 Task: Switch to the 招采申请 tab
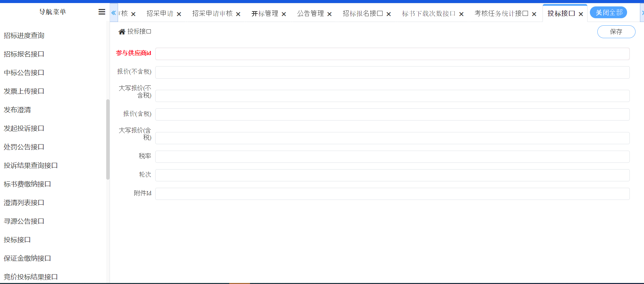(x=160, y=14)
